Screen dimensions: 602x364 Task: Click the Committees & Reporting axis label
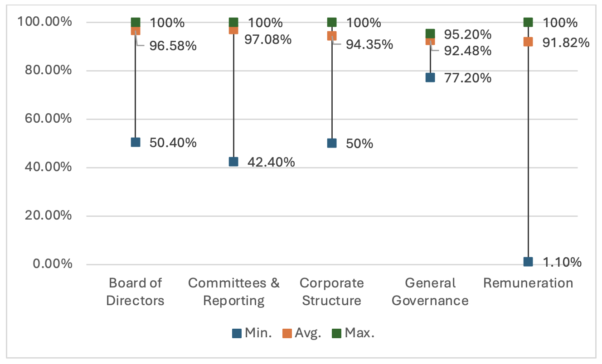coord(233,292)
